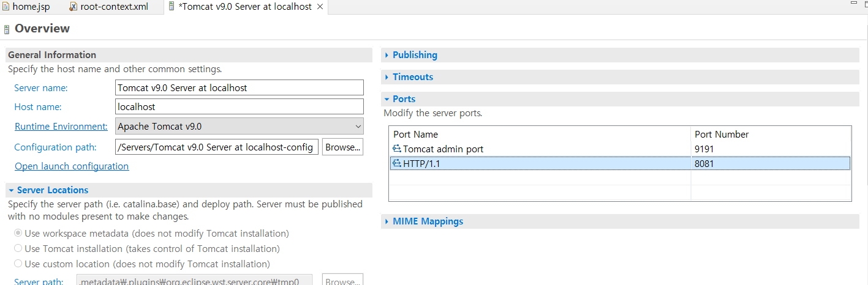Click Browse next to Server path
The image size is (868, 285).
tap(343, 281)
